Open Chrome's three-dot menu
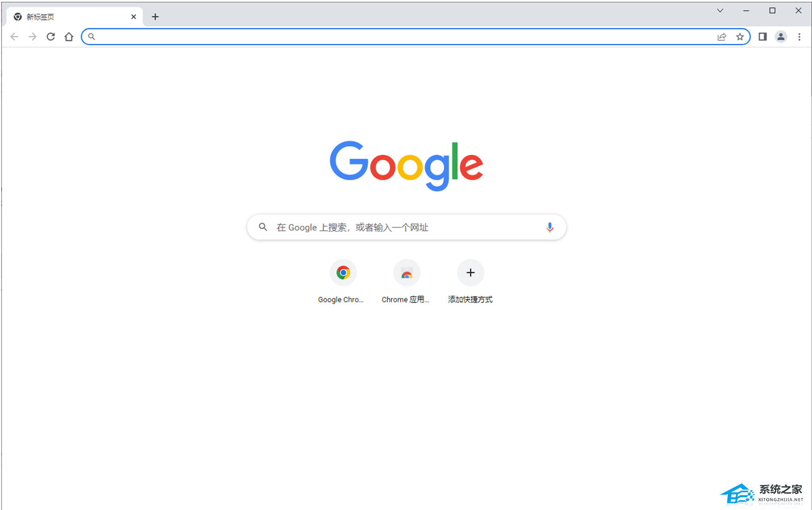 (799, 37)
